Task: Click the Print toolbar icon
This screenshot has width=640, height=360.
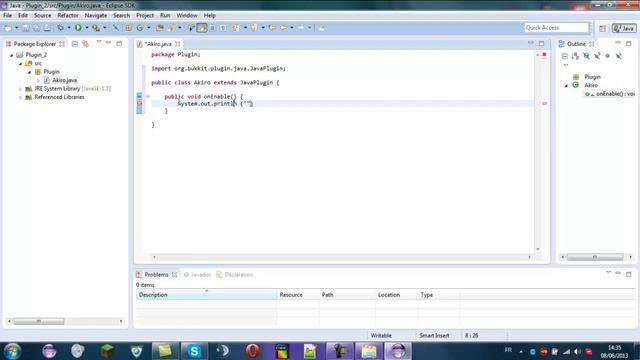Action: pyautogui.click(x=47, y=28)
